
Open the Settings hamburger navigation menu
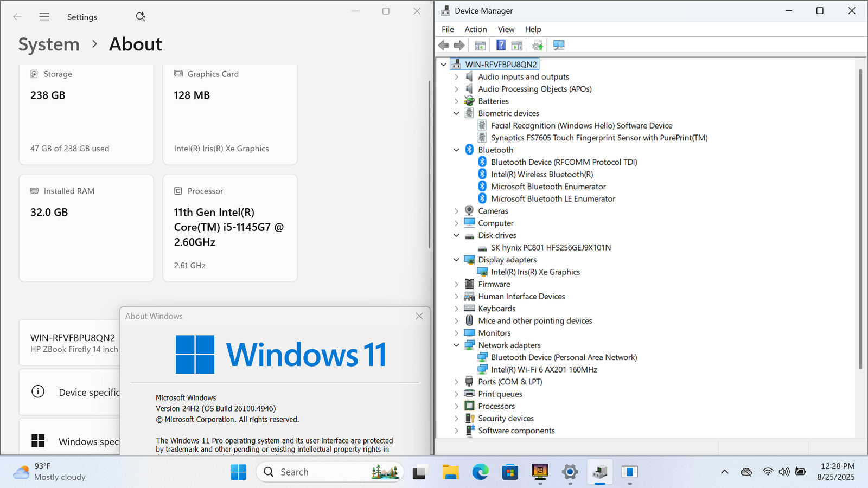[x=44, y=17]
